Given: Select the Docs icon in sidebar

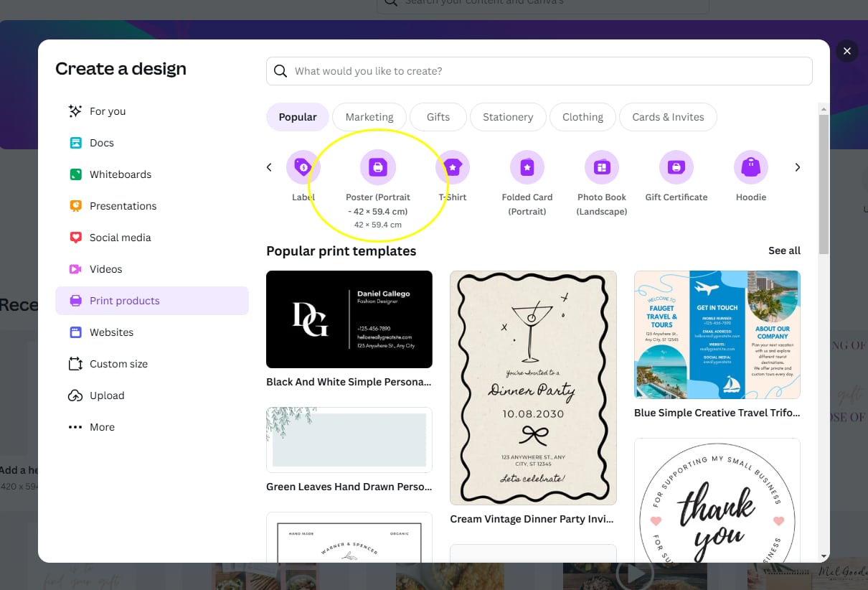Looking at the screenshot, I should pos(75,143).
